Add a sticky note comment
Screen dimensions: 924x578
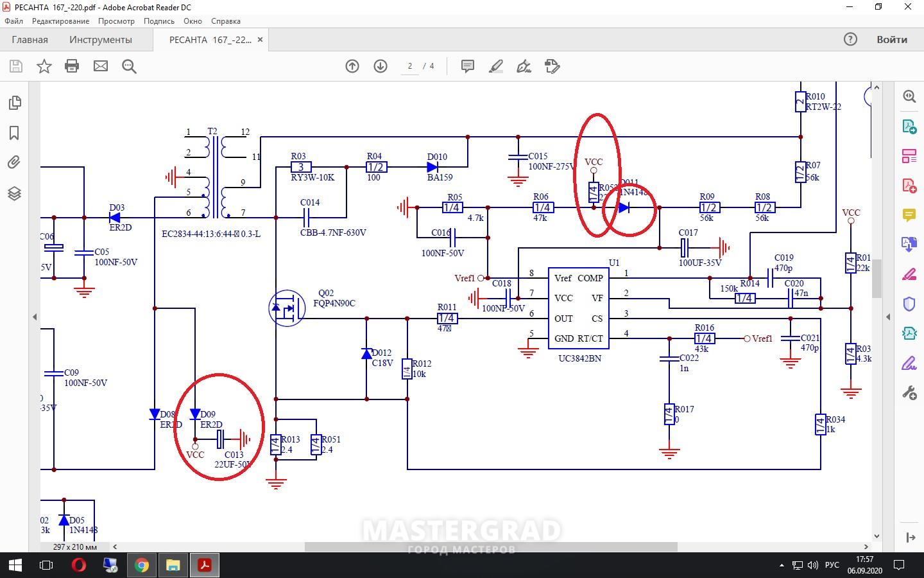(468, 66)
